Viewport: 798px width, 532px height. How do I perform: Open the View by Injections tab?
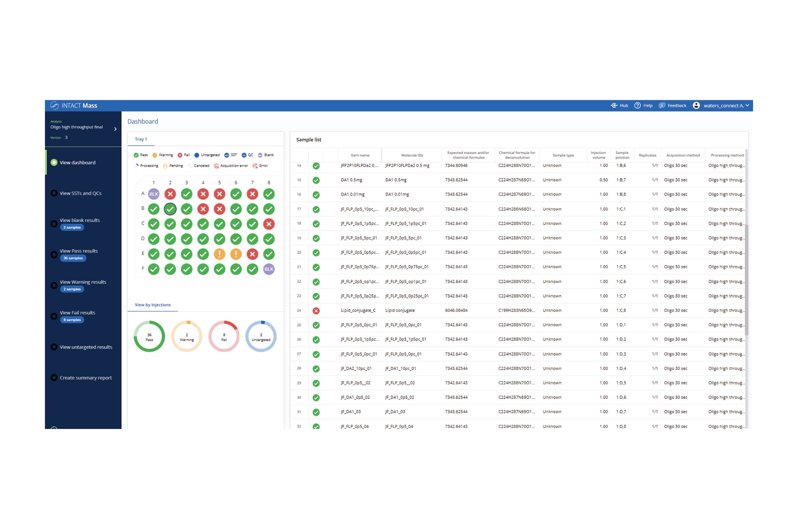coord(153,305)
